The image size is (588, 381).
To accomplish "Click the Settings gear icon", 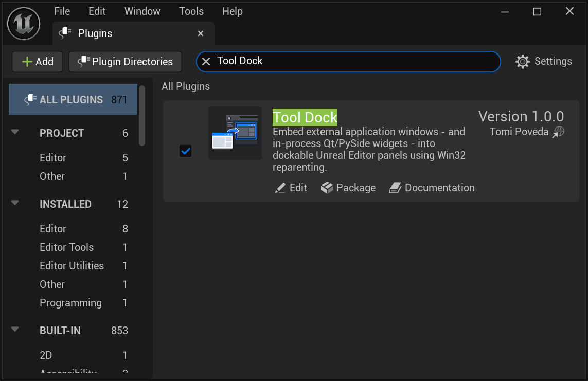I will tap(522, 61).
